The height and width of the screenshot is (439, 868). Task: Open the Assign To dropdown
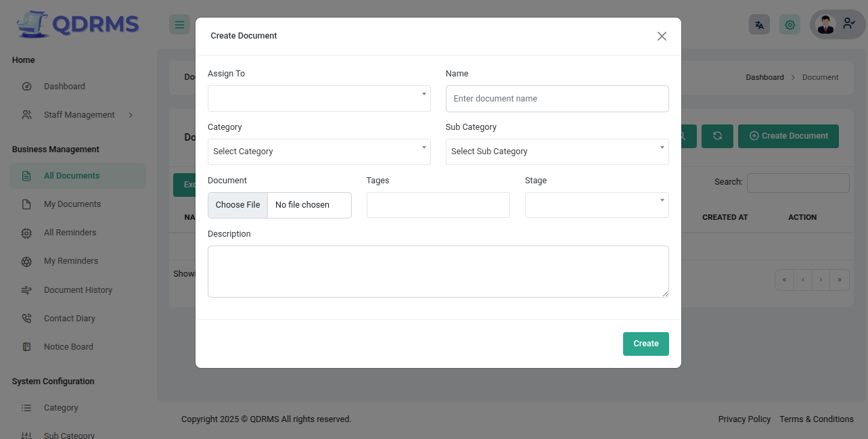pyautogui.click(x=319, y=99)
